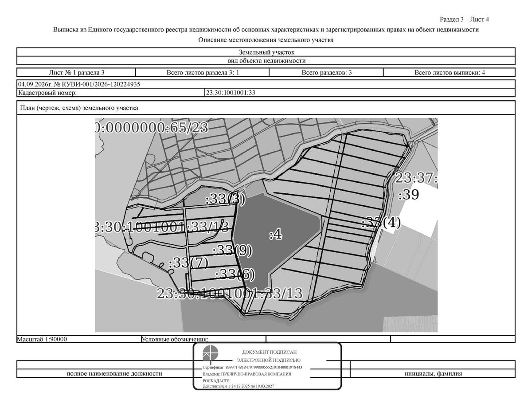The image size is (532, 411).
Task: Select the cell "Лист № 1 раздела 3"
Action: (x=76, y=73)
